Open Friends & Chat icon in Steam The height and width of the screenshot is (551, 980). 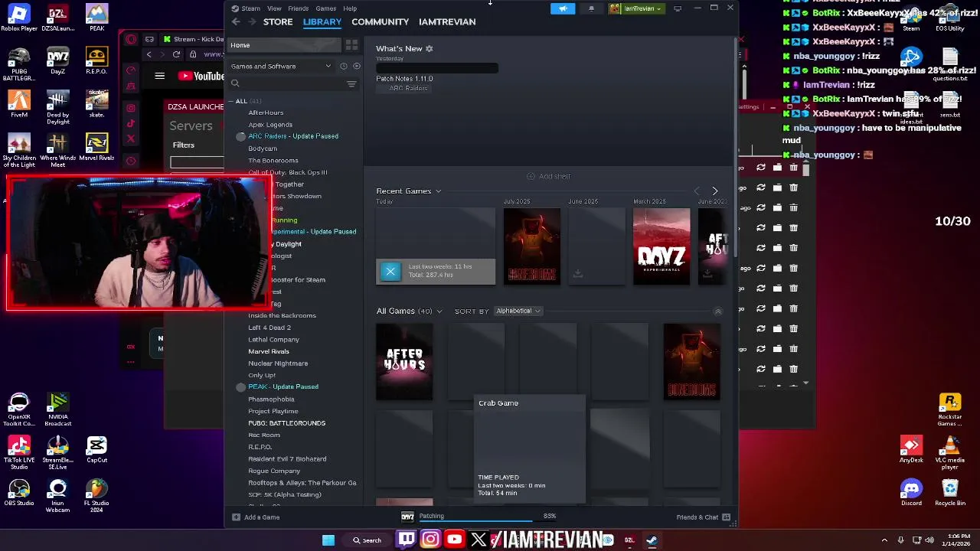click(x=726, y=517)
